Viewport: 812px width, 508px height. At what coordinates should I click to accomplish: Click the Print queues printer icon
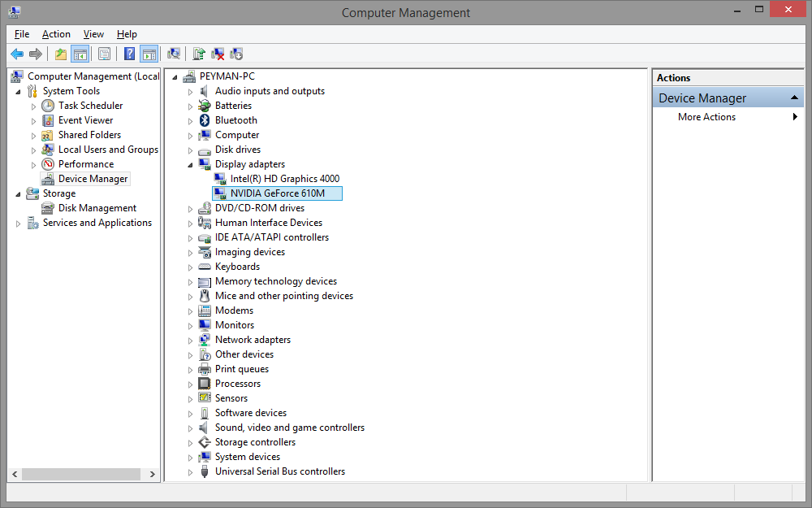coord(205,369)
